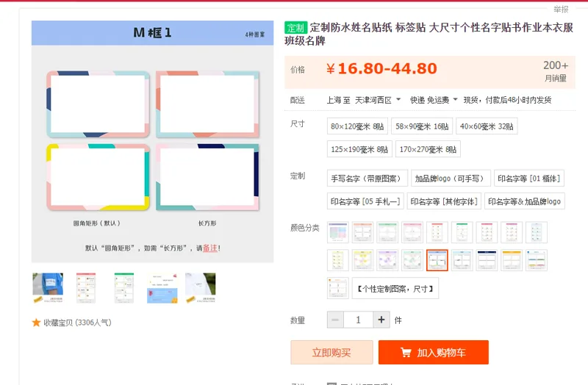The image size is (588, 385).
Task: Click the 立即购买 buy now button
Action: point(331,353)
